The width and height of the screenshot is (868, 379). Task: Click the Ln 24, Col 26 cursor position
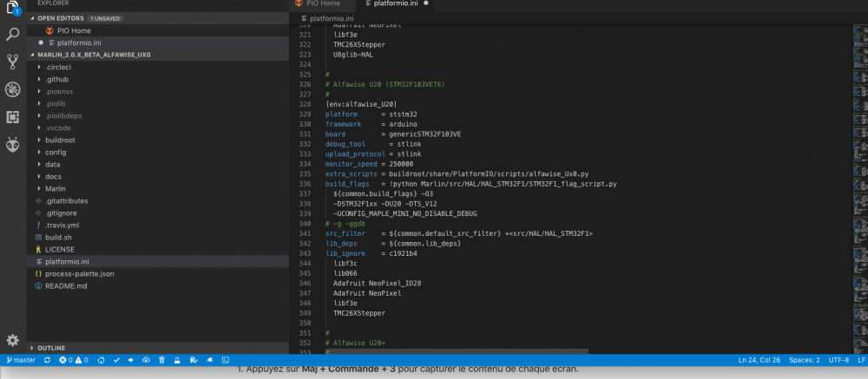coord(759,360)
